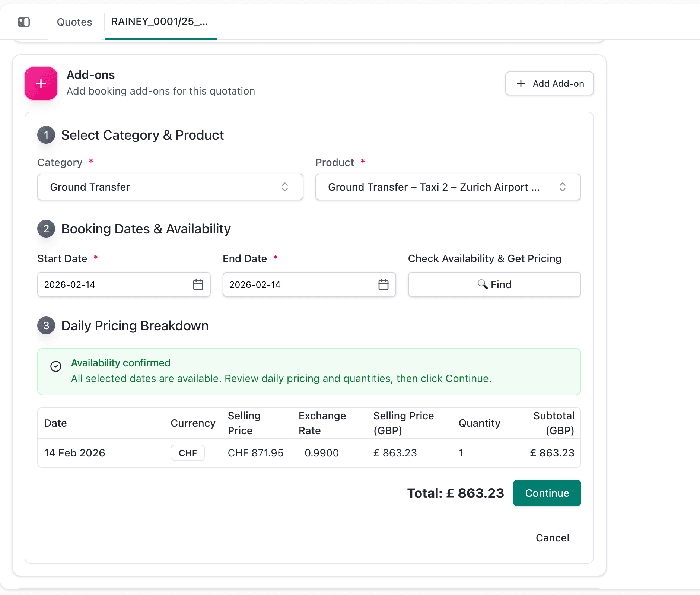Open the Category dropdown (Ground Transfer)
700x595 pixels.
point(170,187)
